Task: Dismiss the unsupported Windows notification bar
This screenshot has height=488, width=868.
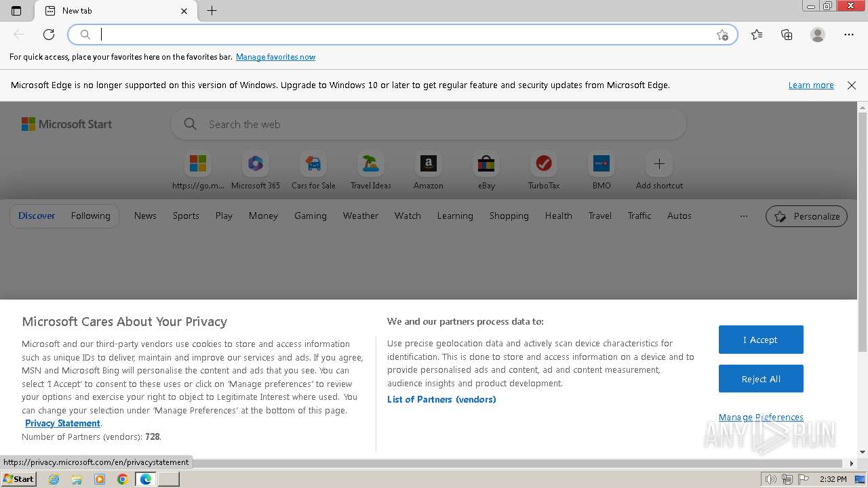Action: point(852,85)
